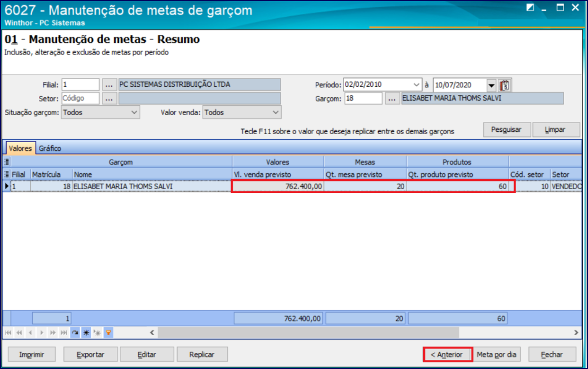Click the curved arrow refresh icon
This screenshot has width=588, height=369.
click(75, 333)
